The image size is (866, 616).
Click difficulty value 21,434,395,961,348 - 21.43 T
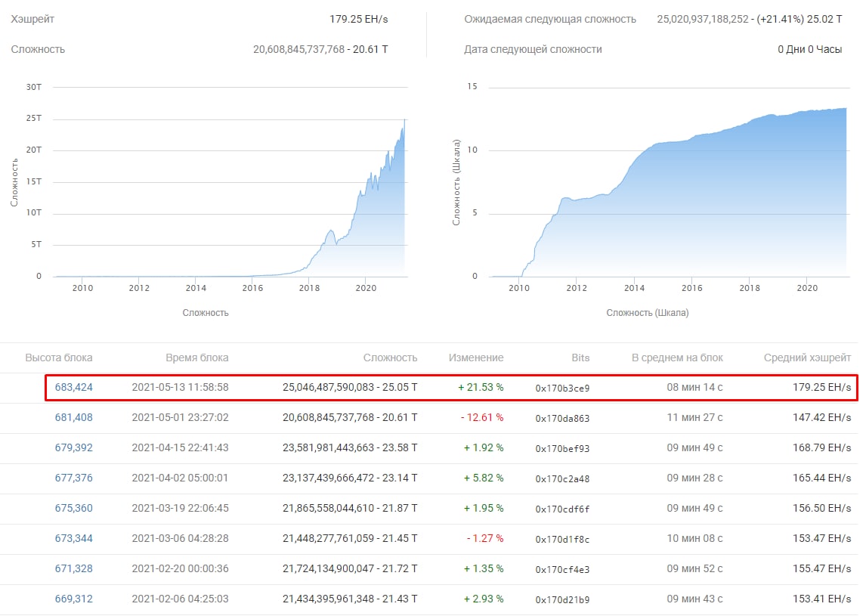pyautogui.click(x=350, y=599)
